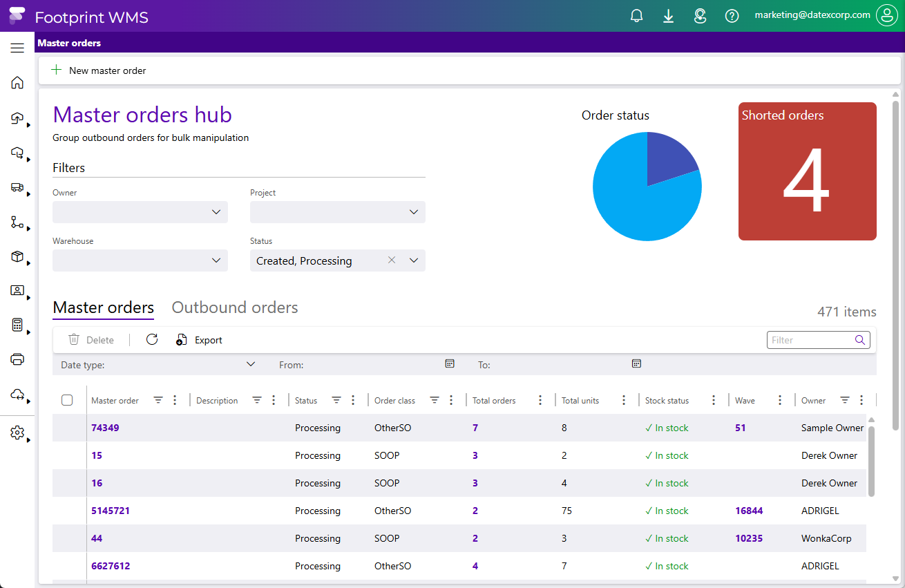Image resolution: width=905 pixels, height=588 pixels.
Task: Go to the Home sidebar icon
Action: (17, 83)
